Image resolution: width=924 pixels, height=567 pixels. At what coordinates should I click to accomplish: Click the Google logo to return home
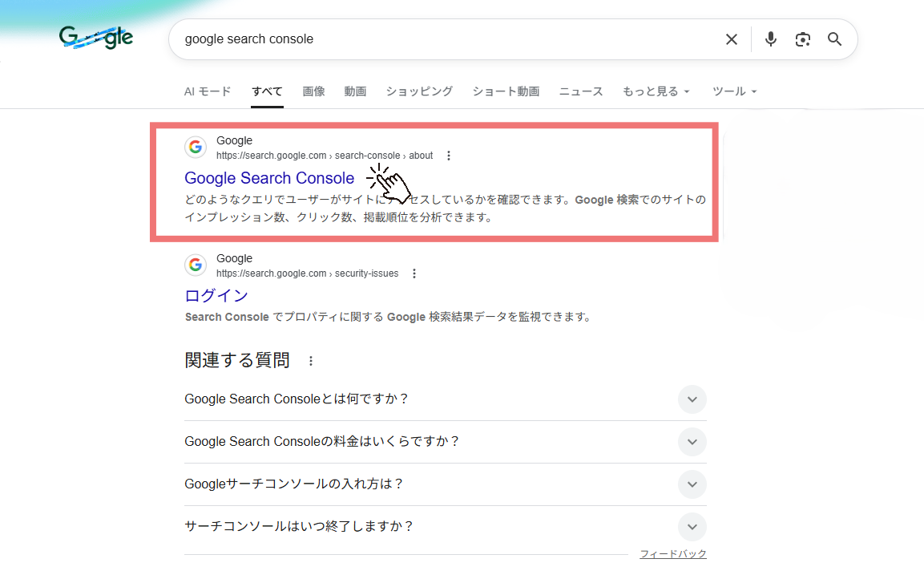point(96,37)
